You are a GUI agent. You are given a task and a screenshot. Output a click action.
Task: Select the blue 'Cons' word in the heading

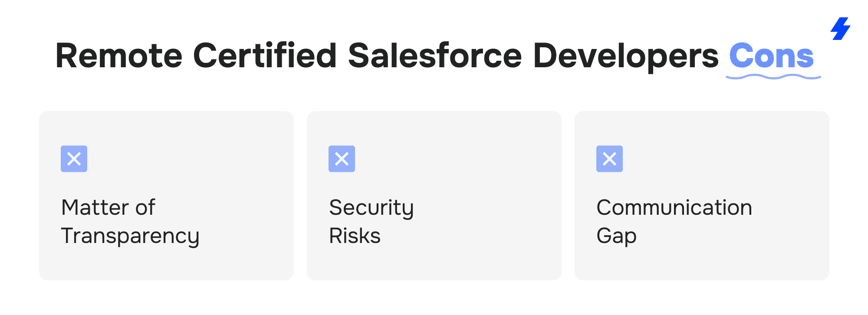(771, 56)
